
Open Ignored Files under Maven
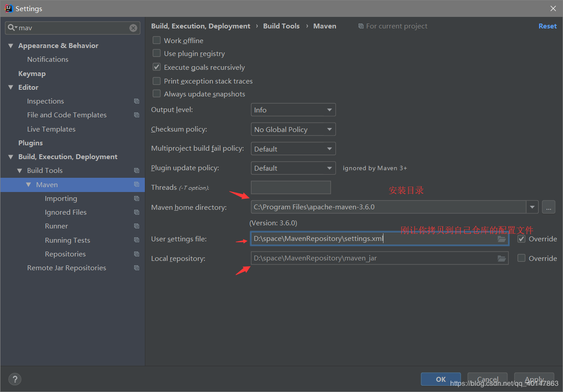(66, 212)
